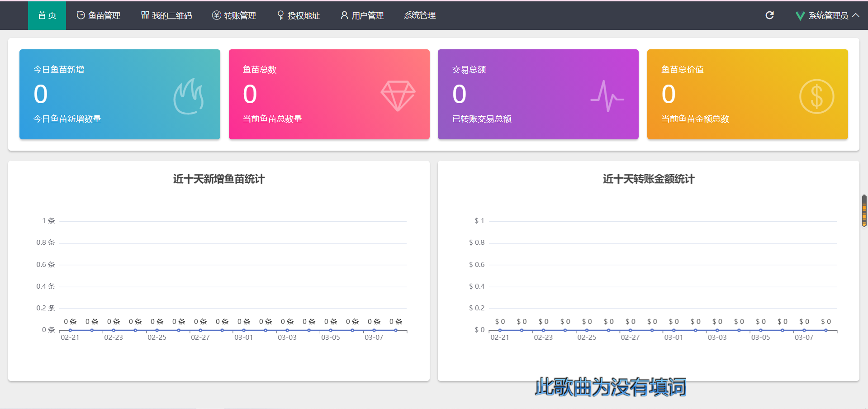The width and height of the screenshot is (868, 409).
Task: Click the pulse icon on 交易总额 card
Action: click(x=607, y=96)
